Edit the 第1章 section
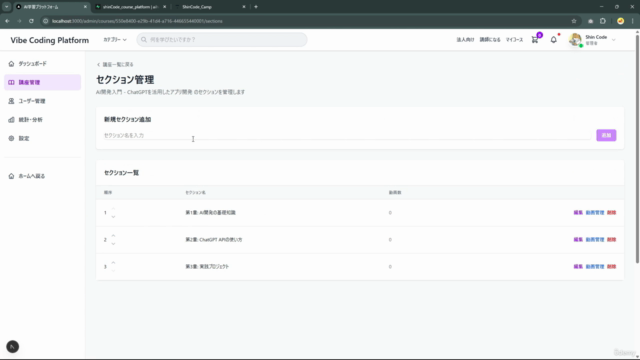Image resolution: width=640 pixels, height=360 pixels. point(578,213)
